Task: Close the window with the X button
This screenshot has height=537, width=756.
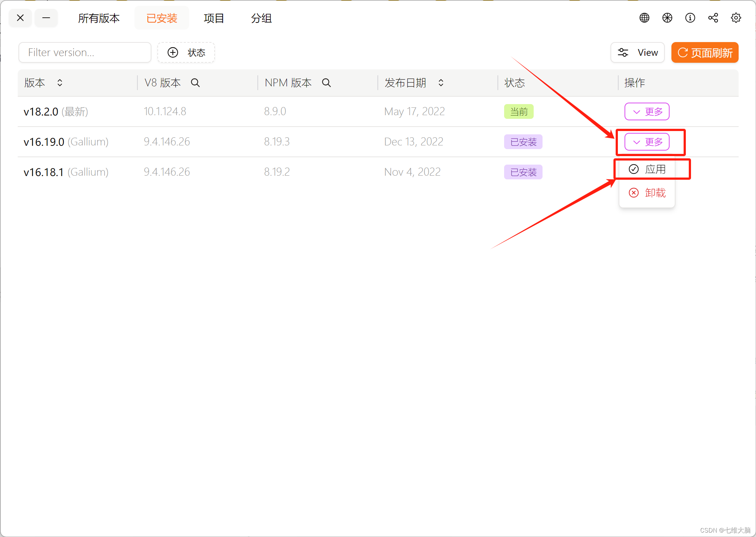Action: click(20, 18)
